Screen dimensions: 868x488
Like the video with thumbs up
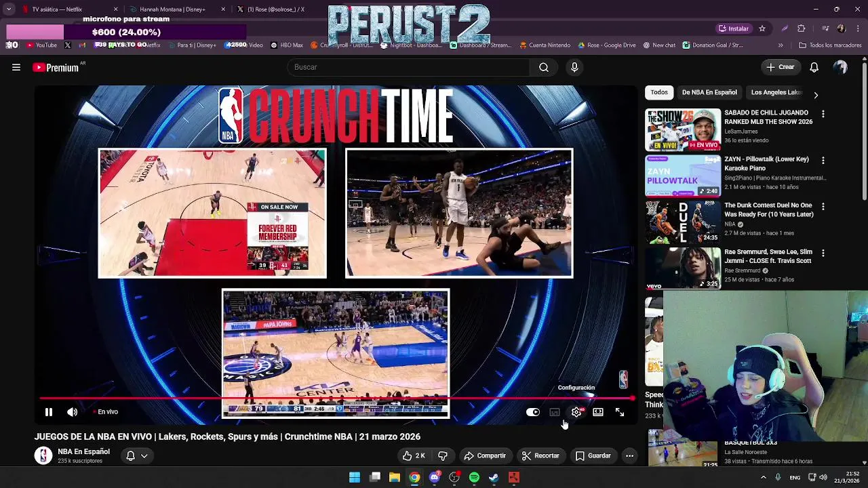click(x=414, y=455)
